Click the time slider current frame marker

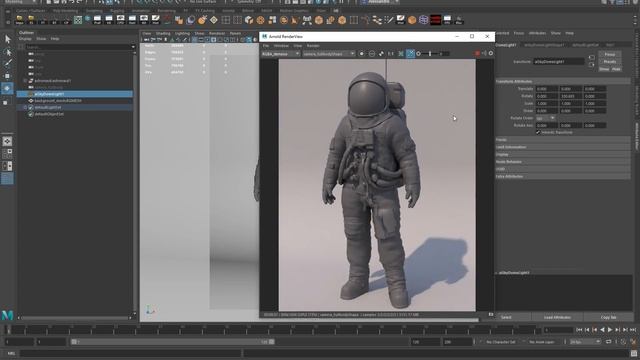8,329
